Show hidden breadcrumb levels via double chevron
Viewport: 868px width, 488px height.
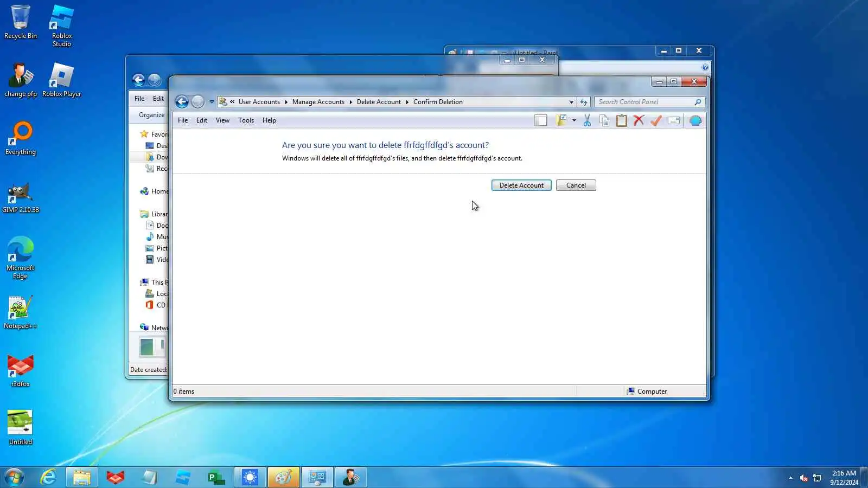click(232, 102)
